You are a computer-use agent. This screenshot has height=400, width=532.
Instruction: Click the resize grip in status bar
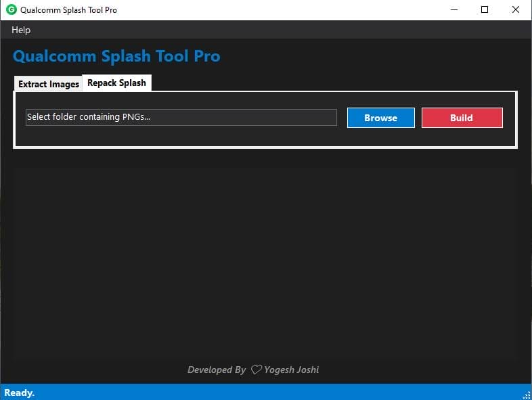coord(527,395)
